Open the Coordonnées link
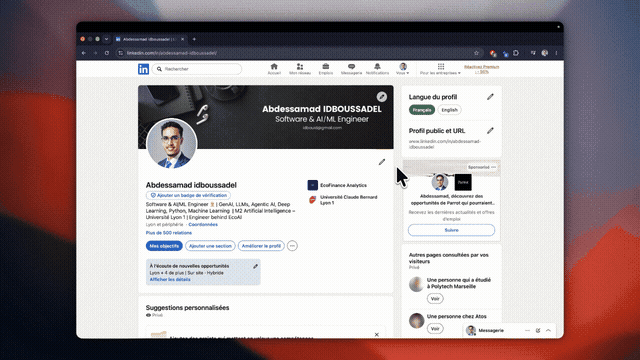Image resolution: width=640 pixels, height=360 pixels. pyautogui.click(x=203, y=224)
